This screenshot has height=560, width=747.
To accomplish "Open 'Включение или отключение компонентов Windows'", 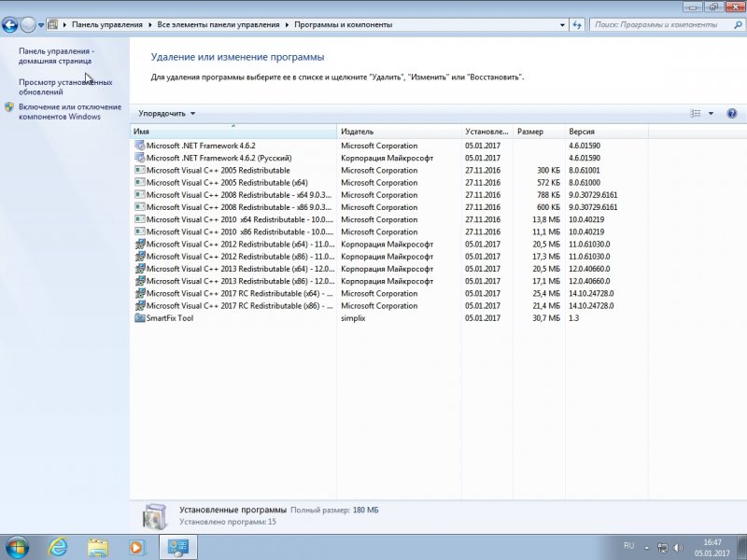I will pos(70,111).
